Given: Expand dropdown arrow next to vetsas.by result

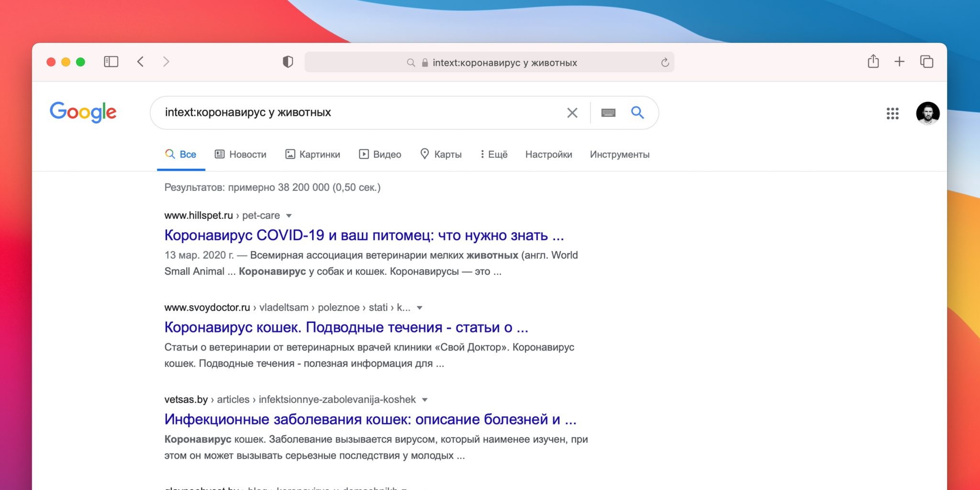Looking at the screenshot, I should (x=425, y=400).
